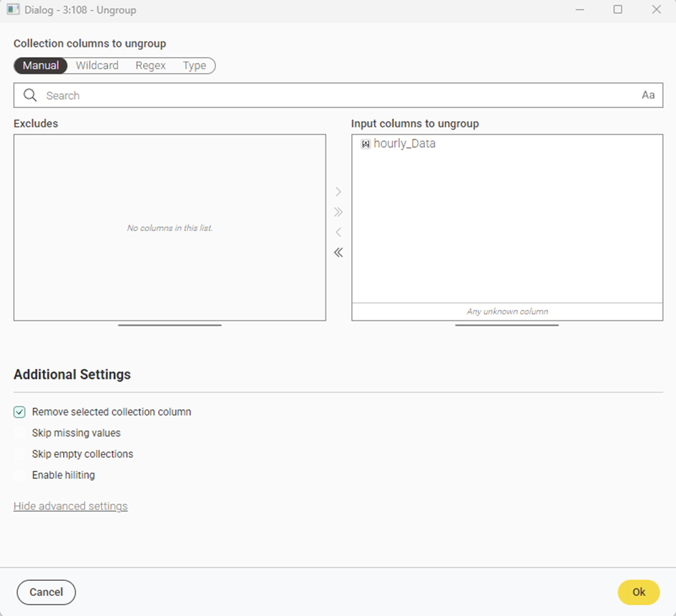Uncheck Remove selected collection column
676x616 pixels.
tap(19, 412)
